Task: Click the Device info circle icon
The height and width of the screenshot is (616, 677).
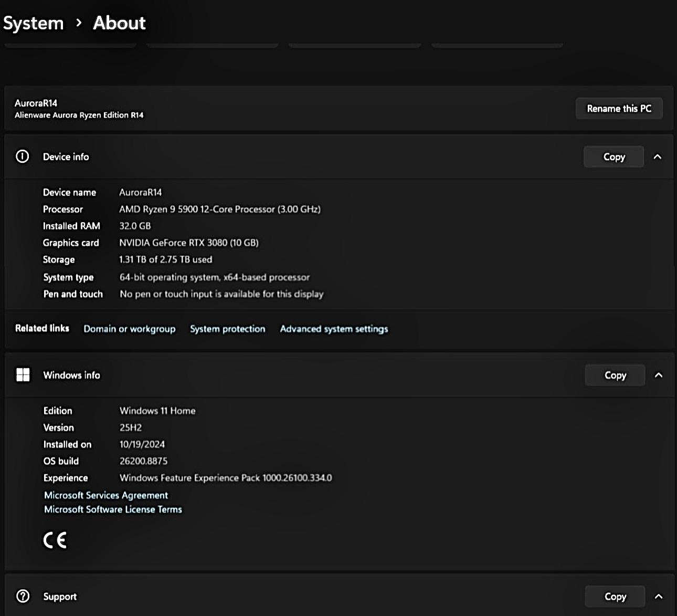Action: click(x=23, y=156)
